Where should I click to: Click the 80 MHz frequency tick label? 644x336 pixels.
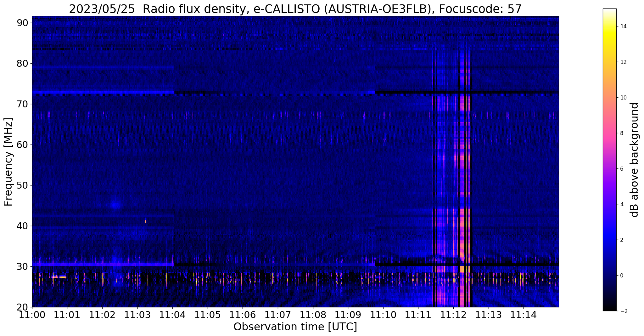[22, 64]
